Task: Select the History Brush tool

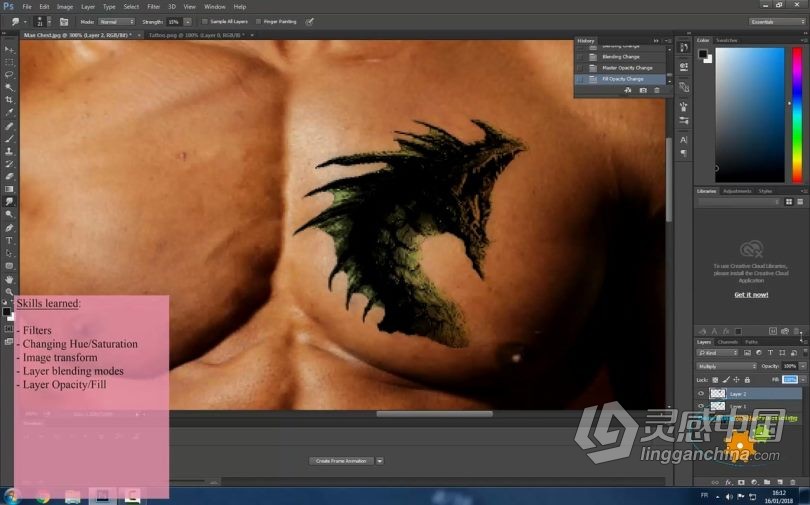Action: (x=9, y=164)
